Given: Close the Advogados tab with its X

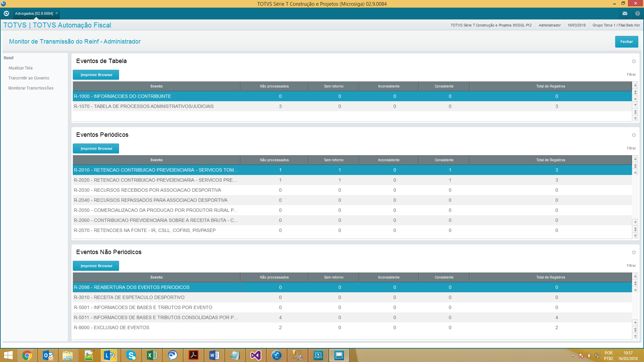Looking at the screenshot, I should 57,13.
